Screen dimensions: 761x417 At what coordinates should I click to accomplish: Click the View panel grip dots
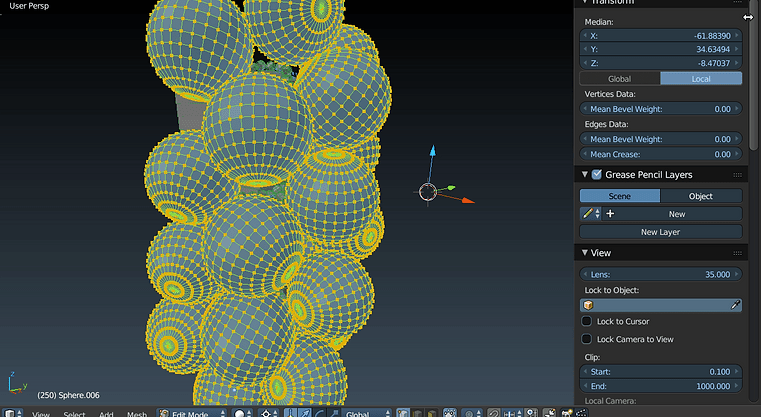point(737,253)
